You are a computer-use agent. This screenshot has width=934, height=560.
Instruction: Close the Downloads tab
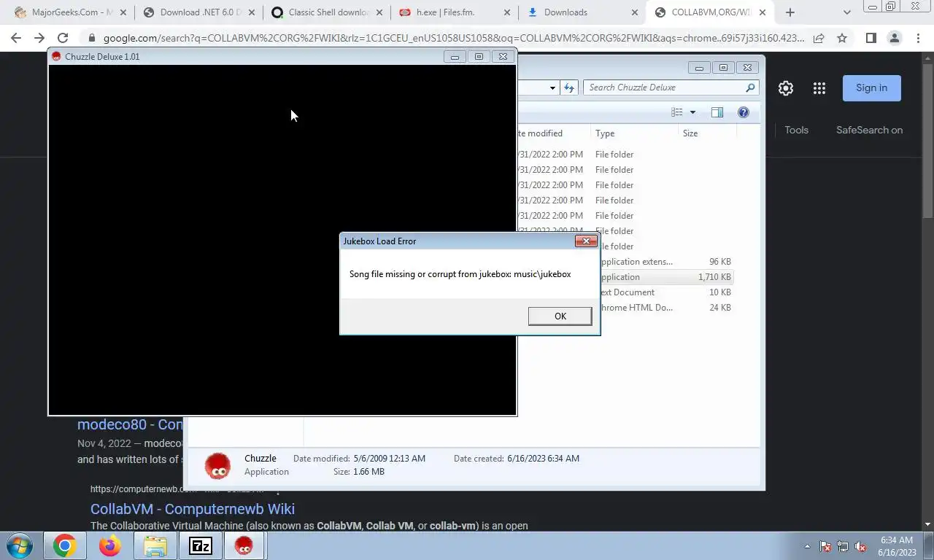tap(634, 12)
